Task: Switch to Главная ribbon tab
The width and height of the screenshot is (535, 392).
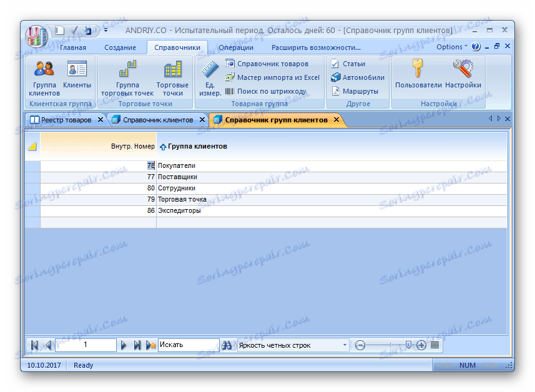Action: (73, 47)
